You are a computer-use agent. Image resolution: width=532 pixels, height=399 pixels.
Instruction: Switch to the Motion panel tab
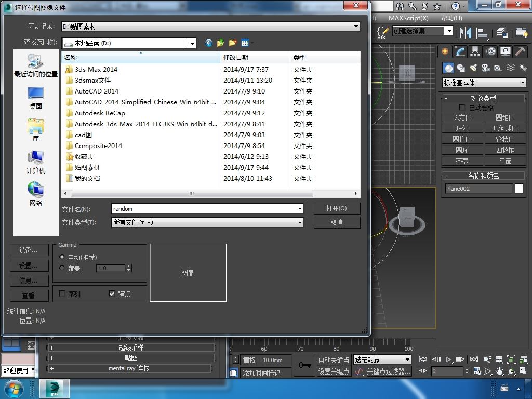point(490,51)
